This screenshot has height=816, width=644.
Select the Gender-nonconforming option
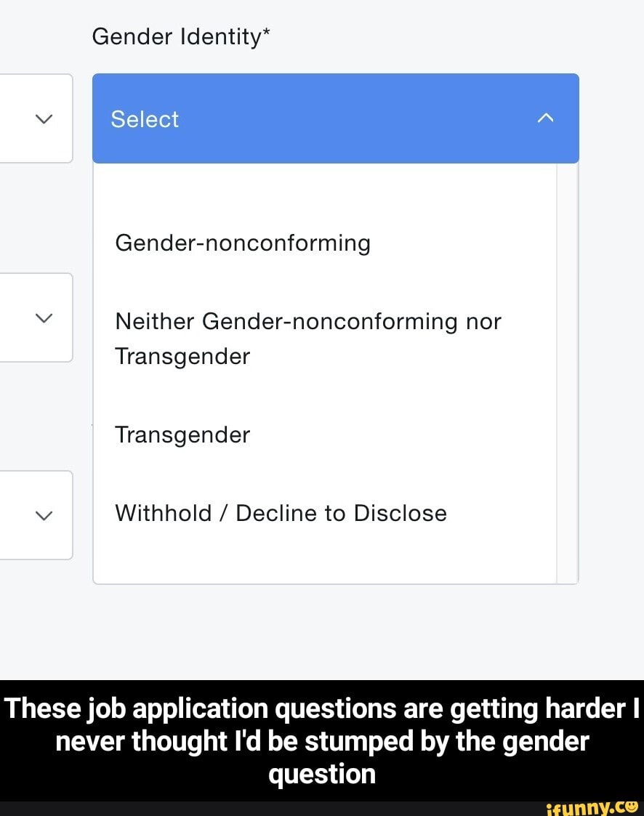coord(243,243)
